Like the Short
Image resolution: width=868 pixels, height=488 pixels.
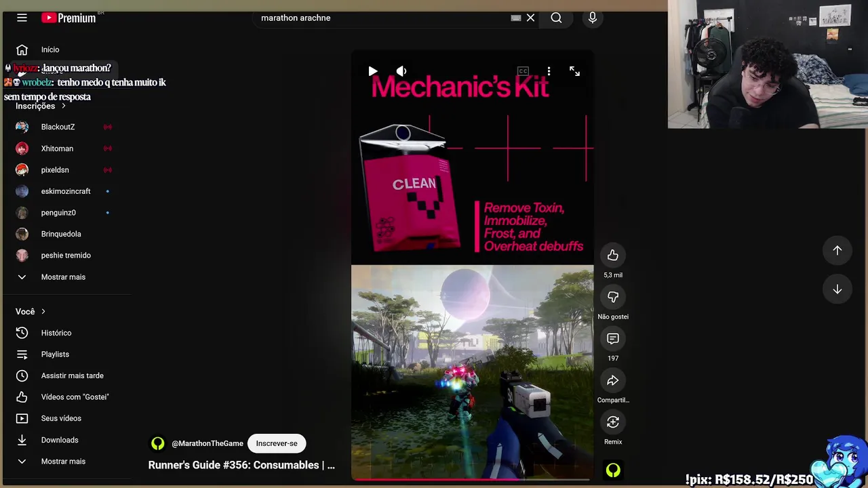pyautogui.click(x=613, y=255)
